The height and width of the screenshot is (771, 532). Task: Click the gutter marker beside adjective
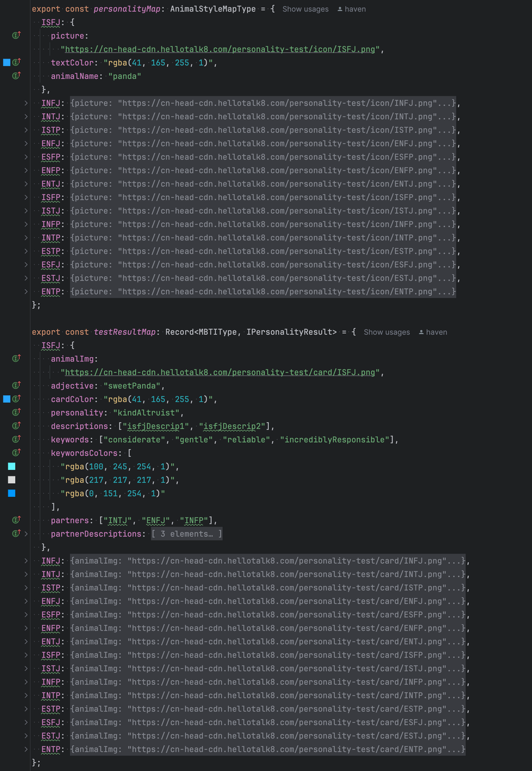tap(16, 385)
